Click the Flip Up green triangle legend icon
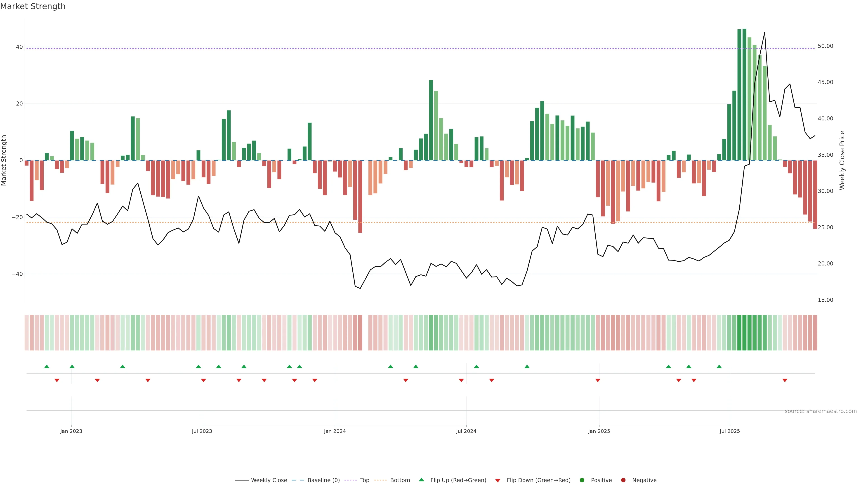 point(421,480)
